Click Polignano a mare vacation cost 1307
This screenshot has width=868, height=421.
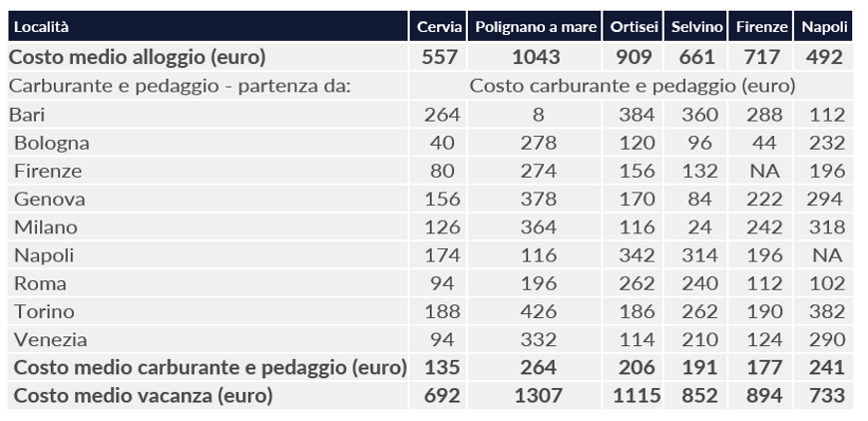click(538, 395)
